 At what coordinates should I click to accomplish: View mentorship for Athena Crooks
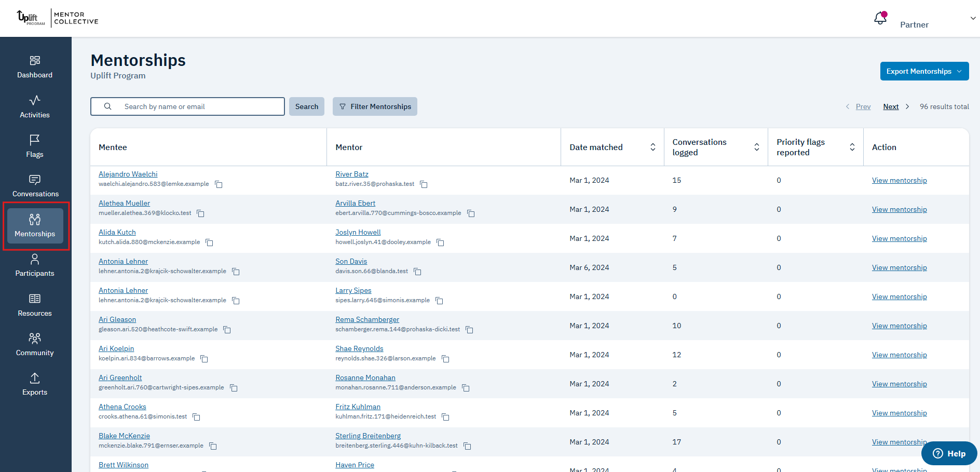pos(899,413)
